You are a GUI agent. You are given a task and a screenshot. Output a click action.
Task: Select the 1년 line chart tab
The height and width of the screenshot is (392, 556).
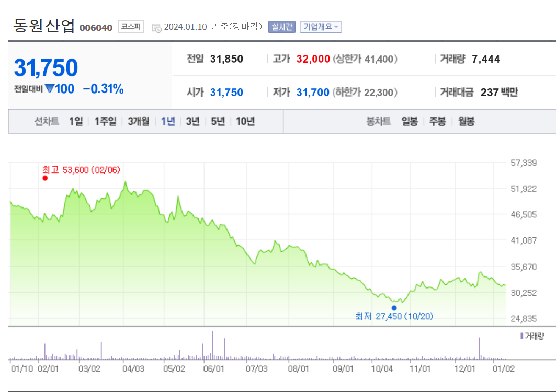pos(168,122)
